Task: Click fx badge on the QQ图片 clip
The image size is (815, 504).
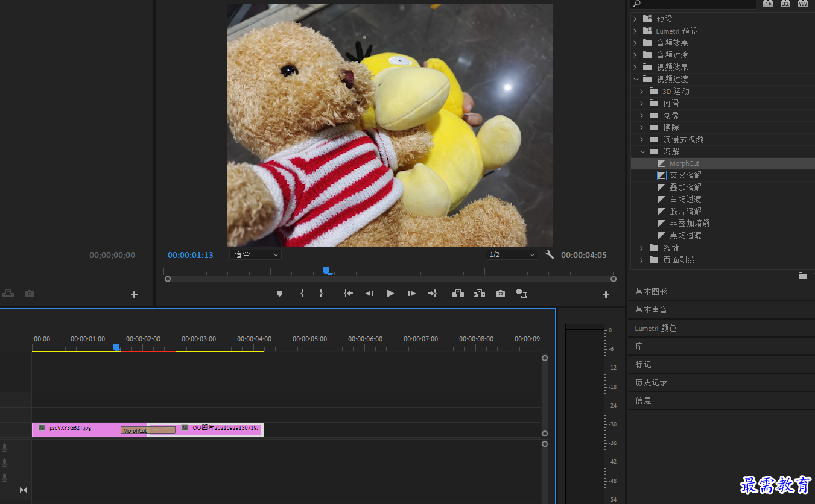Action: point(185,428)
